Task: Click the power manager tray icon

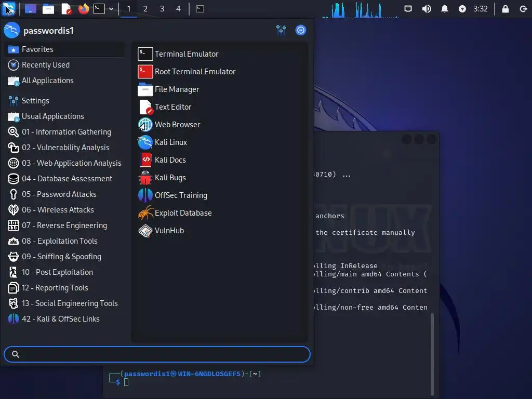Action: point(462,9)
